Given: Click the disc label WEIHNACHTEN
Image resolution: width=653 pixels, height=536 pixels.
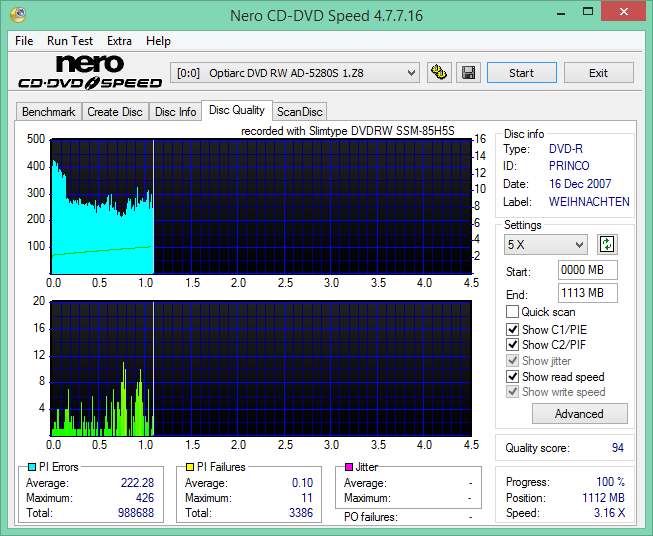Looking at the screenshot, I should [x=589, y=202].
